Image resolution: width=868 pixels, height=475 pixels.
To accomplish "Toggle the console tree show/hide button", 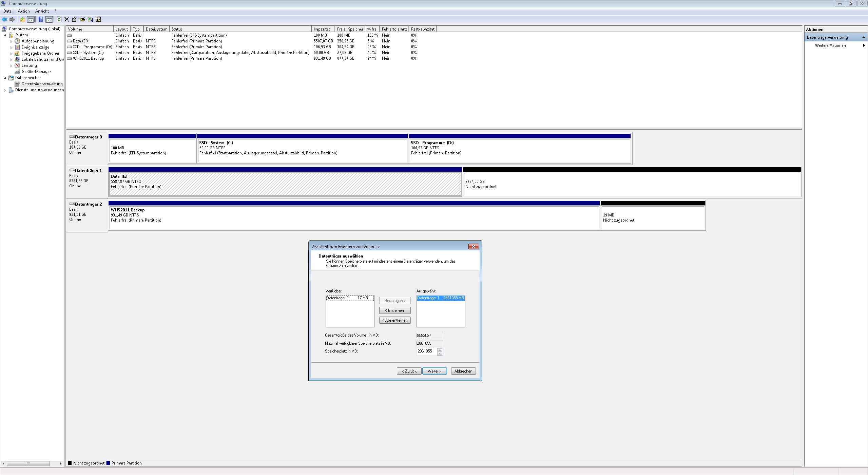I will [x=31, y=19].
